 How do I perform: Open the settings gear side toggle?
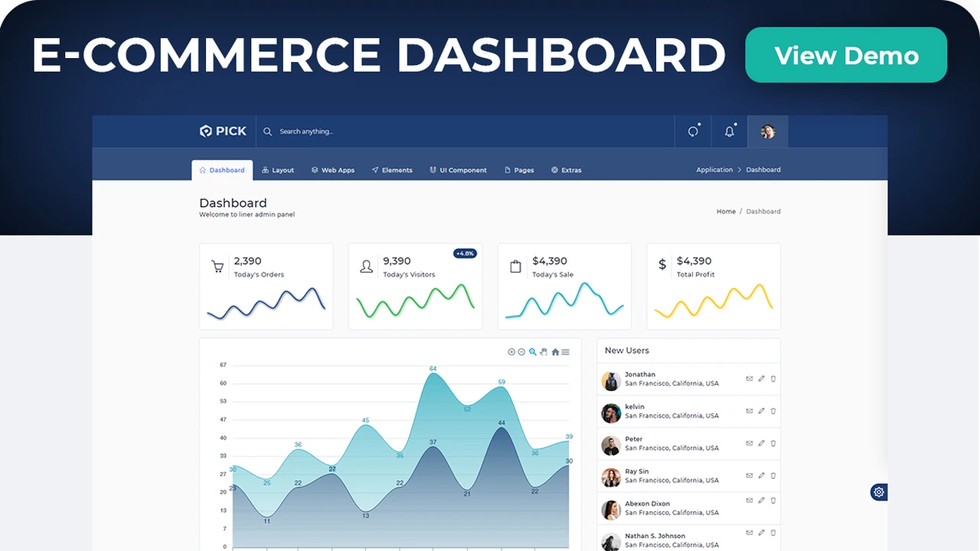point(879,492)
